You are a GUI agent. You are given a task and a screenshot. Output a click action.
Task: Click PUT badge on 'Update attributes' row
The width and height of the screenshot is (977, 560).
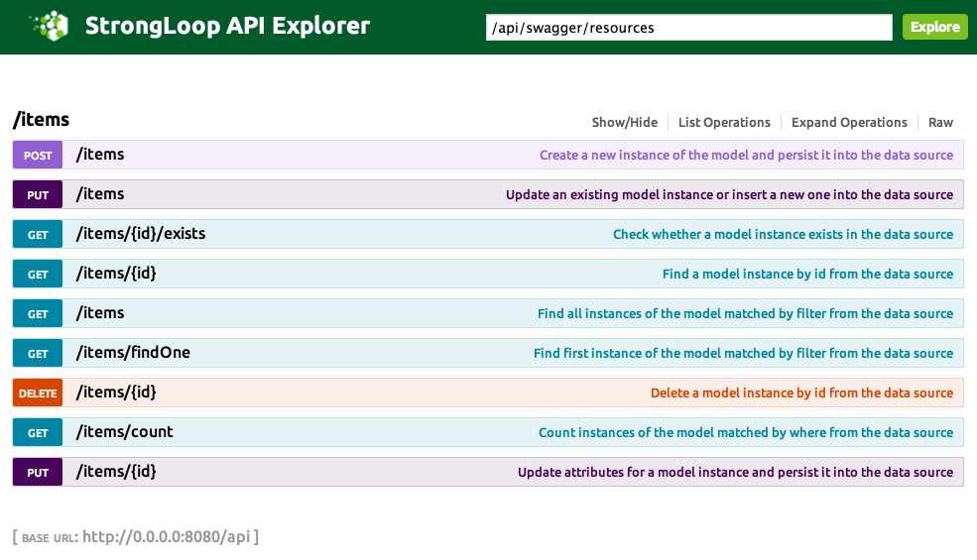[x=38, y=472]
